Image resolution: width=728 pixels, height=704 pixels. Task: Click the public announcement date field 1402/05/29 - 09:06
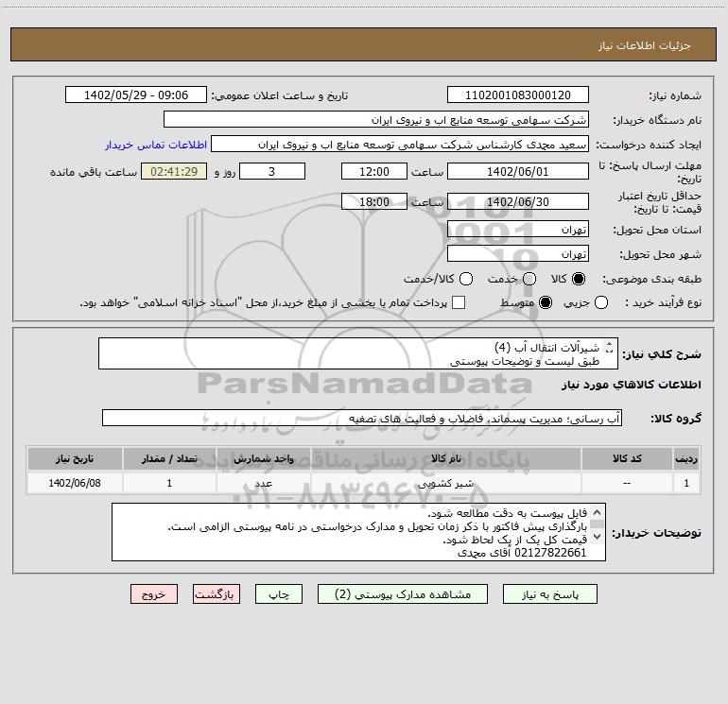pos(136,95)
